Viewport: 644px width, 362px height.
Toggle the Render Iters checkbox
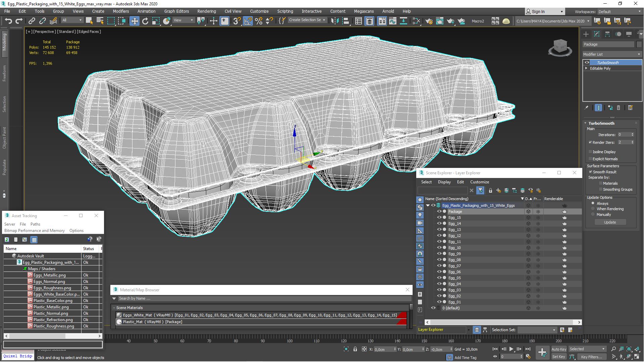pyautogui.click(x=590, y=142)
